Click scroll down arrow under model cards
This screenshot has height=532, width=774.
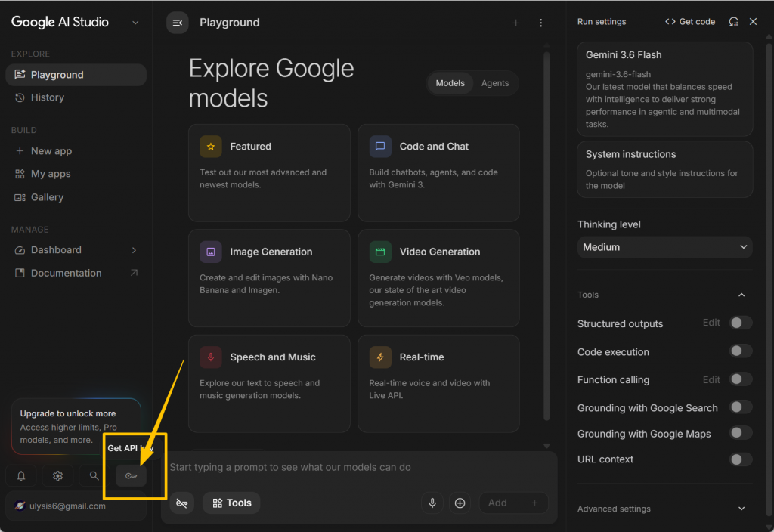546,446
